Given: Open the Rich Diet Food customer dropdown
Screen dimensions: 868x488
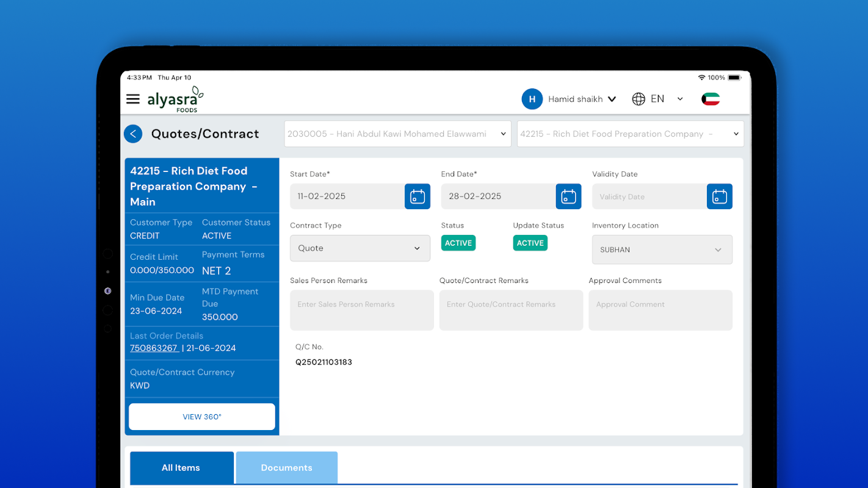Looking at the screenshot, I should pos(631,134).
